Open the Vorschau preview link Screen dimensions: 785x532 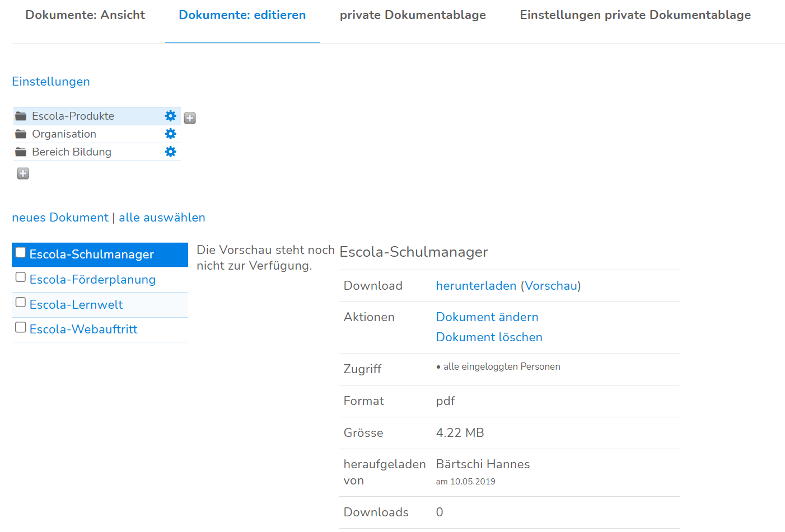click(x=551, y=286)
